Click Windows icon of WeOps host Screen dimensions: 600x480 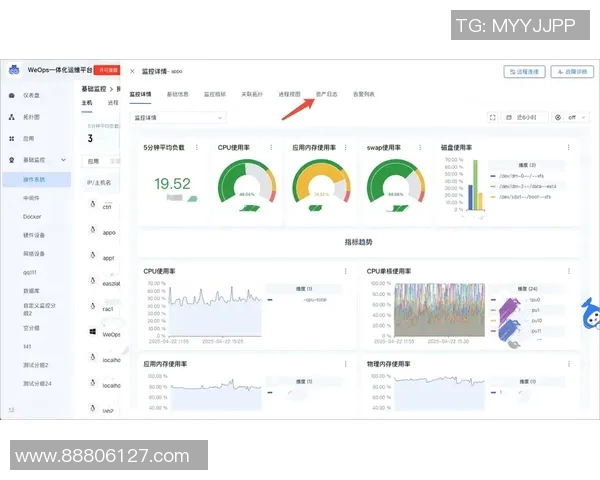(x=93, y=331)
